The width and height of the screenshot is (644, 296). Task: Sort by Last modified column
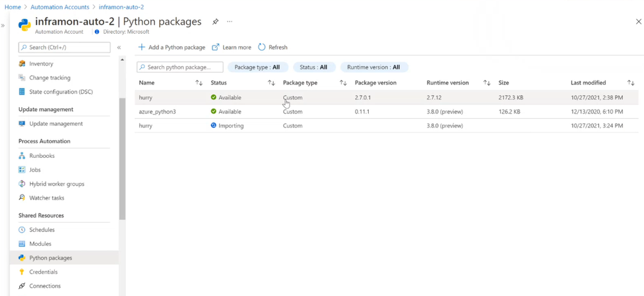pyautogui.click(x=630, y=83)
